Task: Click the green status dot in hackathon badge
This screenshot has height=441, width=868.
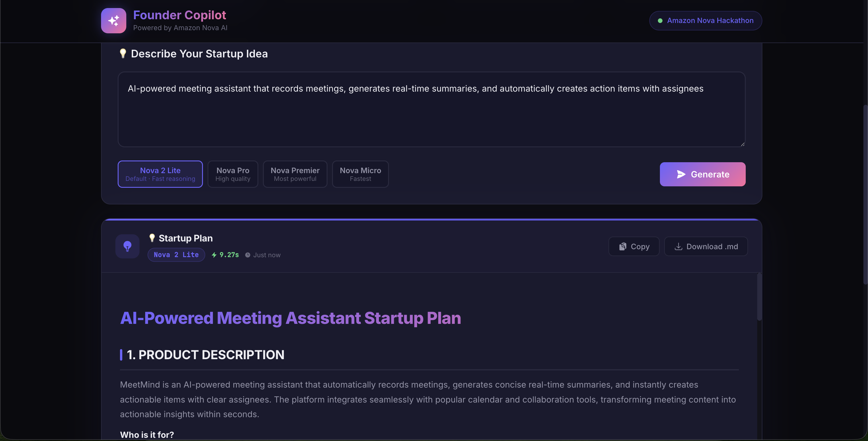Action: coord(660,21)
